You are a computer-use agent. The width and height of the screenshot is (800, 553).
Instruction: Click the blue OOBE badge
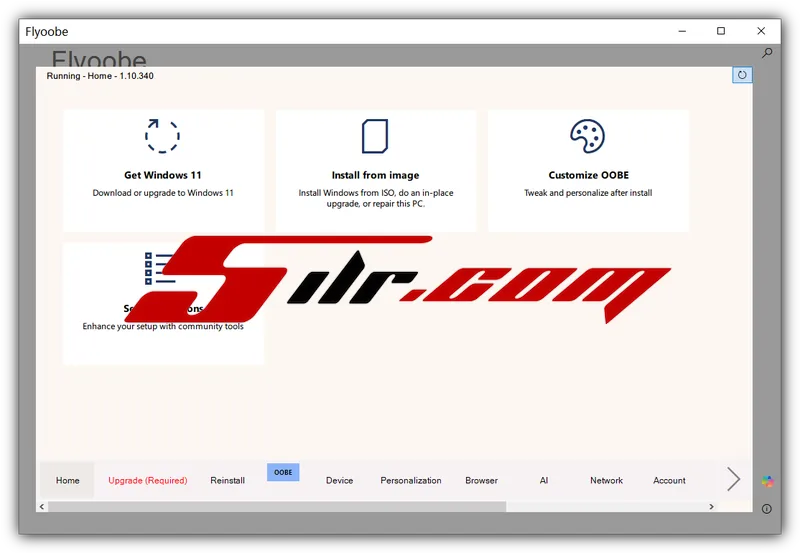(x=283, y=472)
